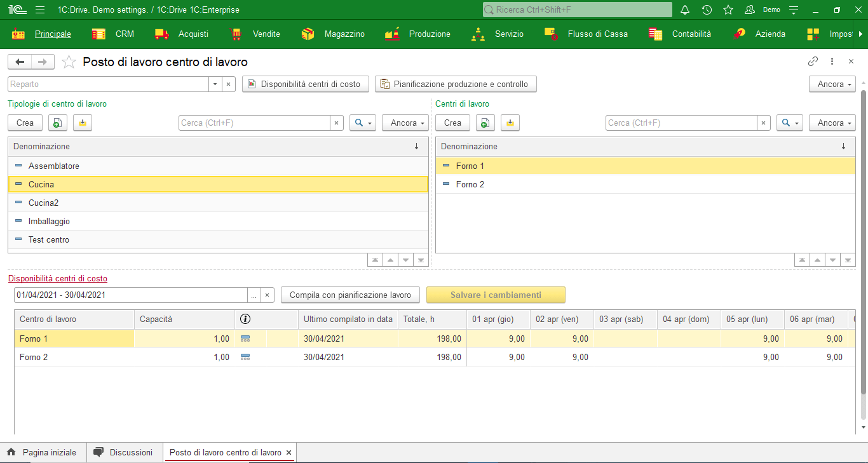Click folder icon in Centri di lavoro toolbar

510,123
